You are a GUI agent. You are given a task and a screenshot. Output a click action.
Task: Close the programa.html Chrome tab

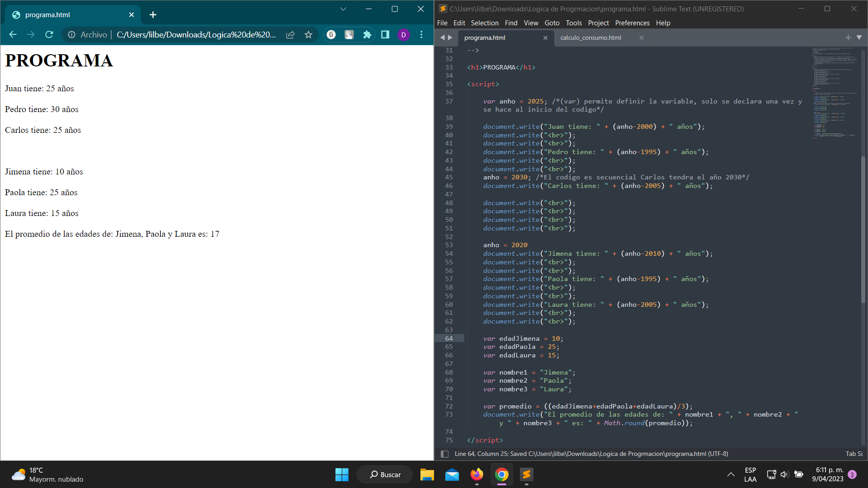132,15
